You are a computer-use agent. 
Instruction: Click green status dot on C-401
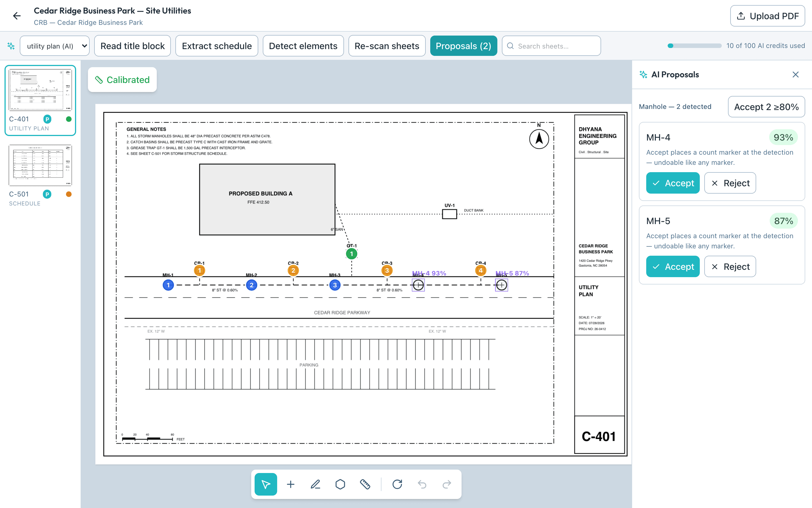click(69, 119)
